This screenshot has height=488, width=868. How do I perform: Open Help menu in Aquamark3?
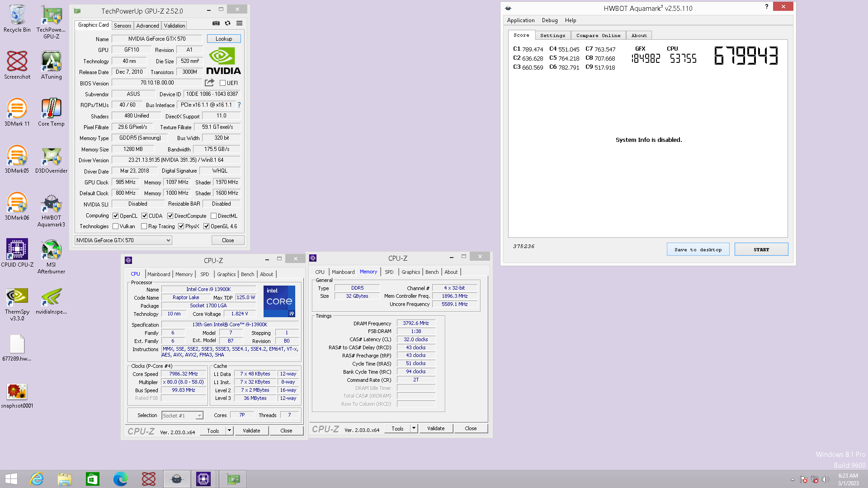pyautogui.click(x=571, y=20)
